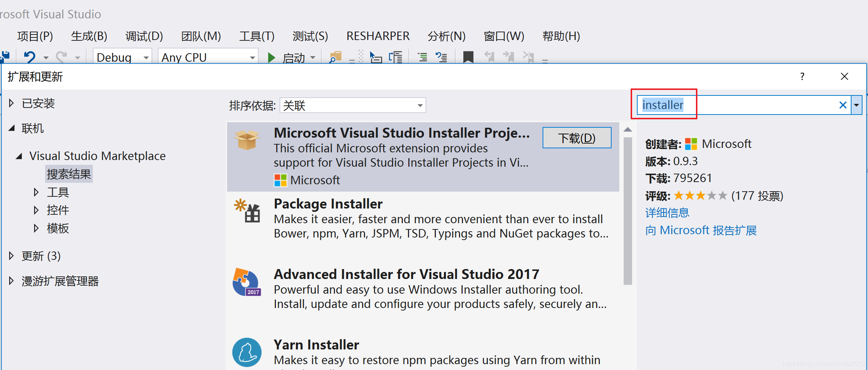Open the 生成(B) menu
The height and width of the screenshot is (370, 868).
[x=89, y=36]
